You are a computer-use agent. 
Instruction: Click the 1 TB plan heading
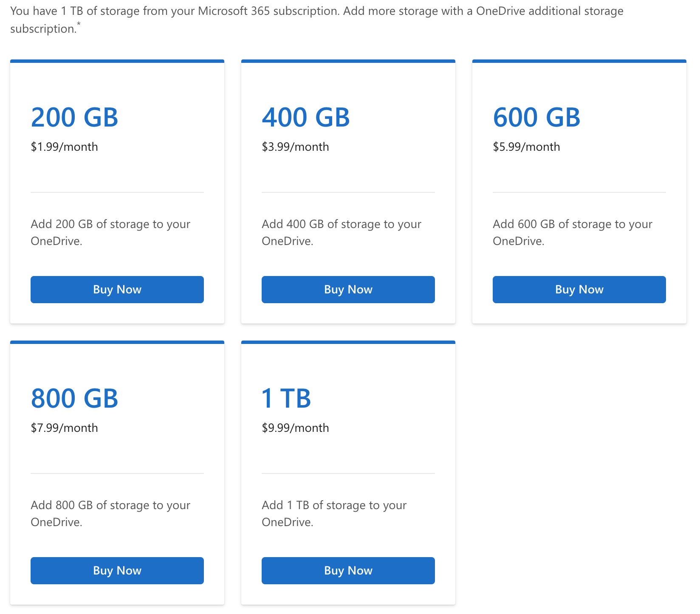[286, 398]
